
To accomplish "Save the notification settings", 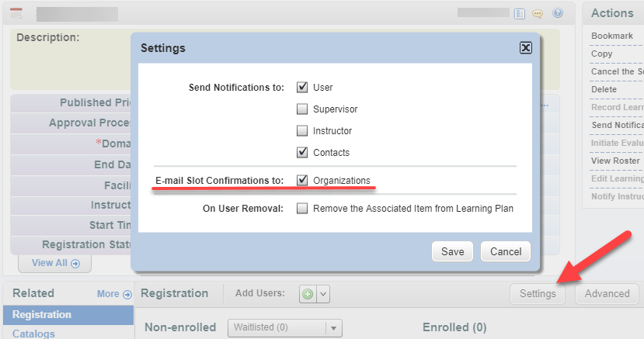I will tap(452, 251).
